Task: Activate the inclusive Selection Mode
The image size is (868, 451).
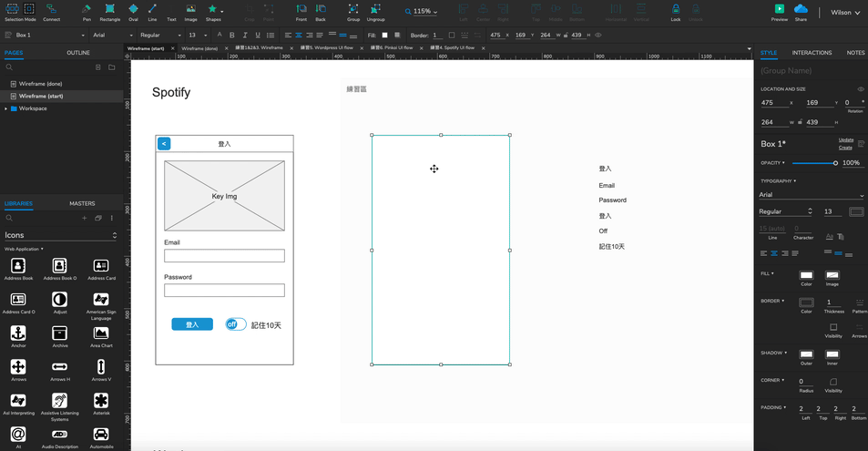Action: tap(12, 9)
